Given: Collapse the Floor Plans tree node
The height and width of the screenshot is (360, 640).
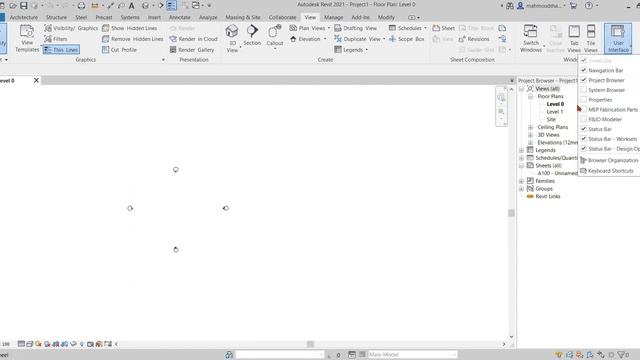Looking at the screenshot, I should pyautogui.click(x=530, y=96).
